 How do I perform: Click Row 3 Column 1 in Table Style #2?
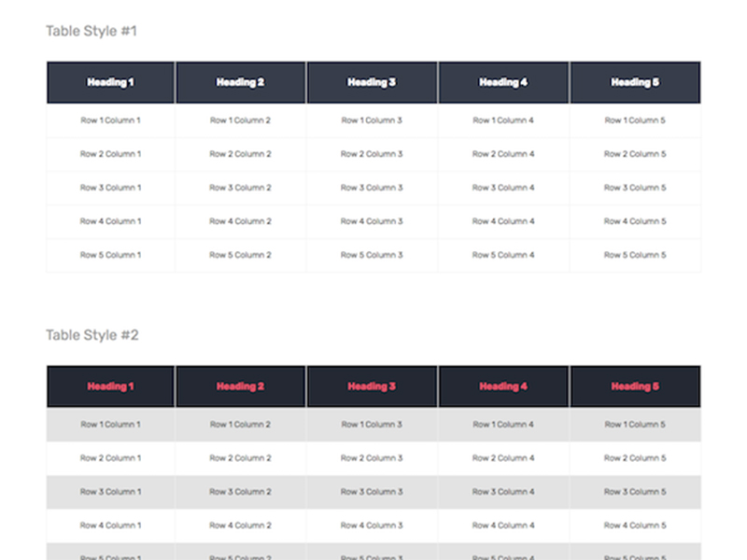coord(110,492)
